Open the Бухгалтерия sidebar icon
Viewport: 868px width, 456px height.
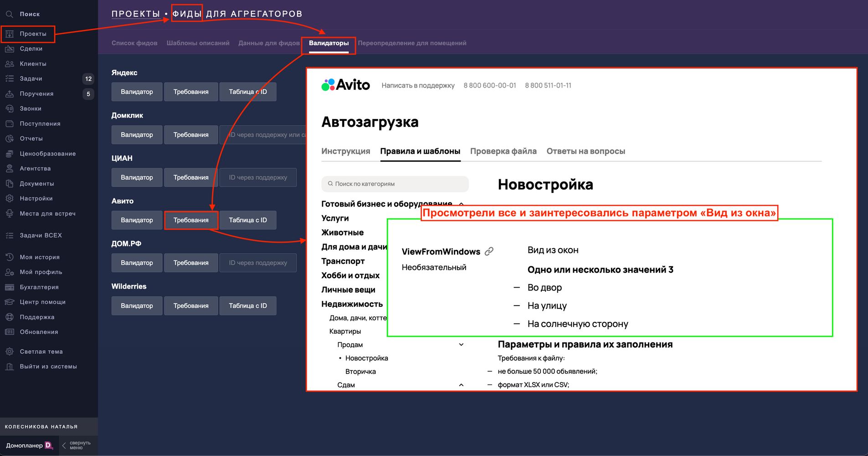pos(10,287)
